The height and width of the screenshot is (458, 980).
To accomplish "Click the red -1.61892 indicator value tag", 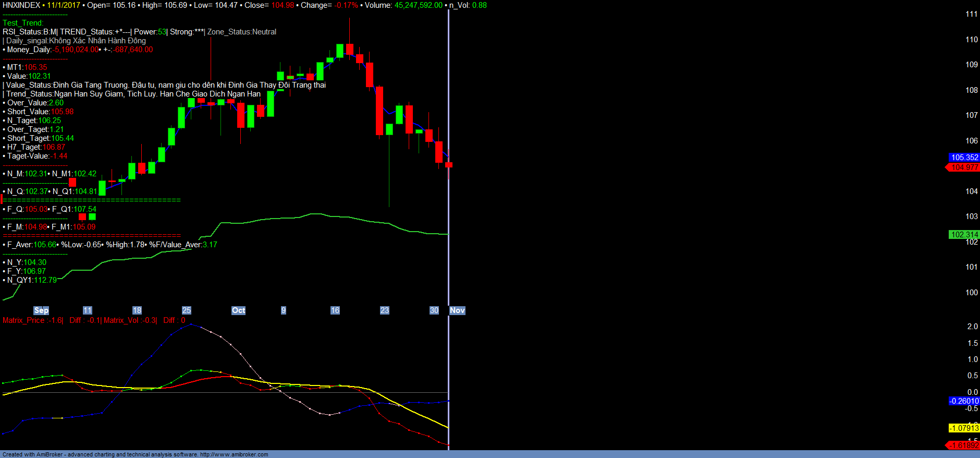I will pos(964,445).
